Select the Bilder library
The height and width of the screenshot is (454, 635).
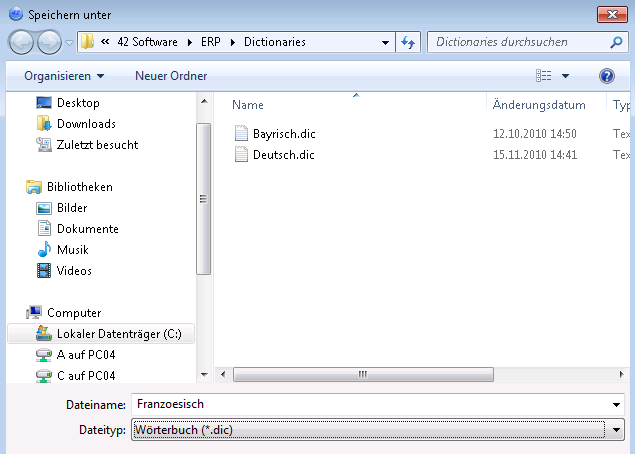pyautogui.click(x=72, y=208)
